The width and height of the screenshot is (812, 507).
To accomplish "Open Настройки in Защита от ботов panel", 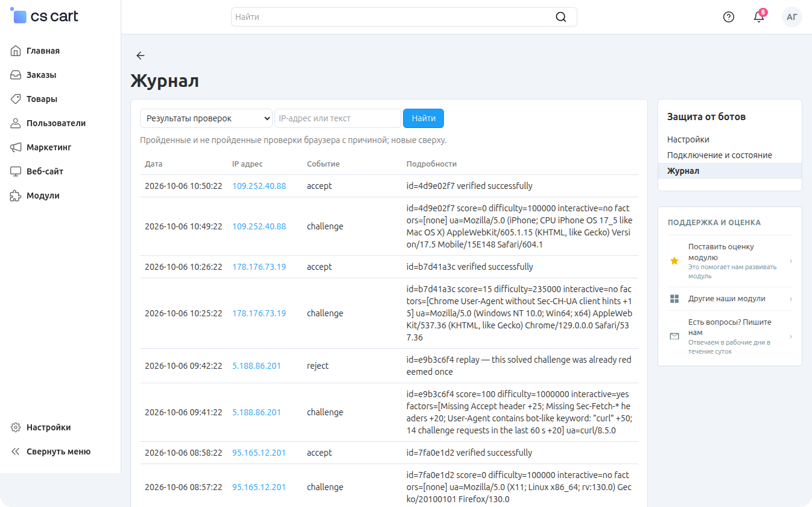I will coord(688,139).
